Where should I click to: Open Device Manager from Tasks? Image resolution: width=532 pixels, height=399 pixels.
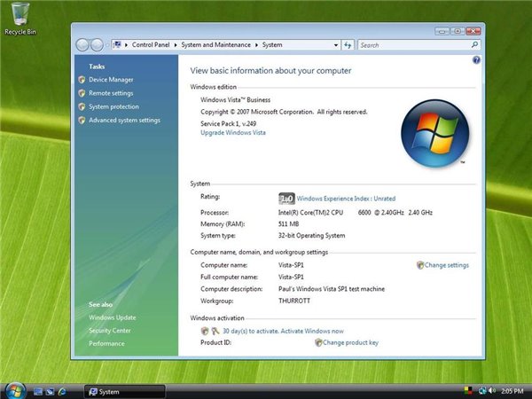[x=111, y=80]
